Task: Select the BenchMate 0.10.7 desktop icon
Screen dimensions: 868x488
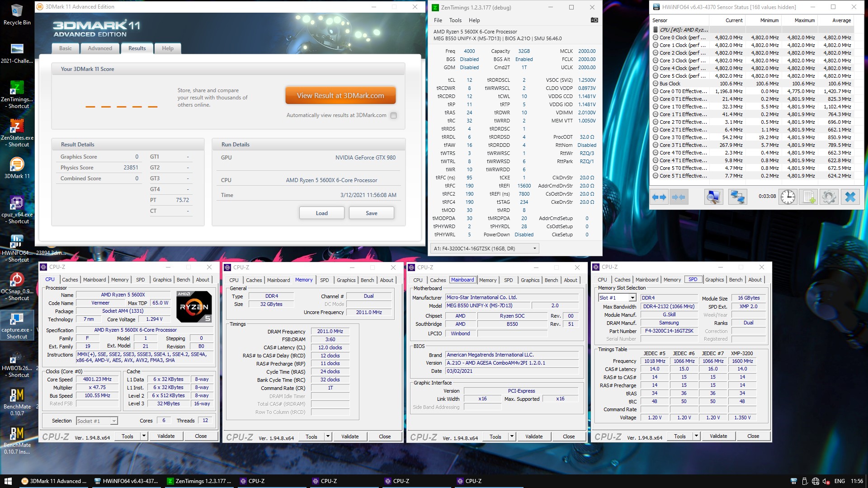Action: click(17, 401)
